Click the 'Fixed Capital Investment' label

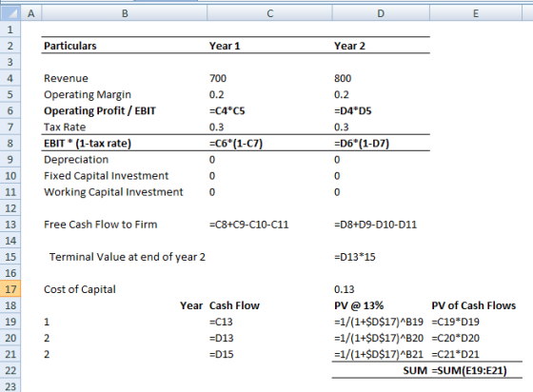(x=106, y=176)
